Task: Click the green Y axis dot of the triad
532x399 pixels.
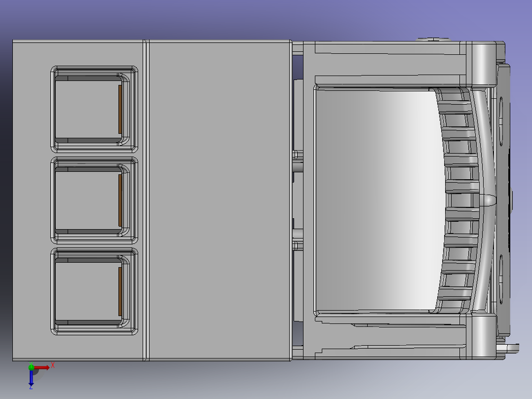Action: click(31, 367)
